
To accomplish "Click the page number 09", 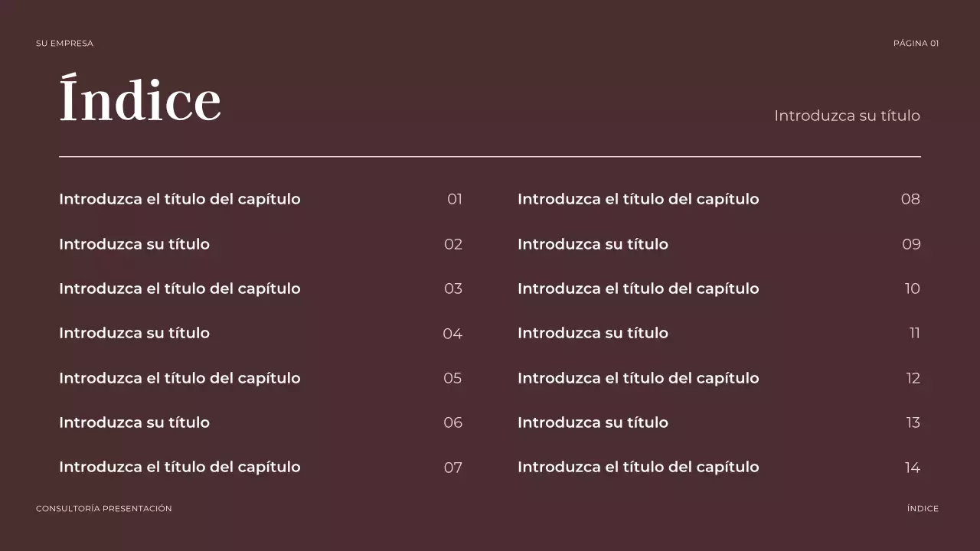I will click(x=911, y=244).
